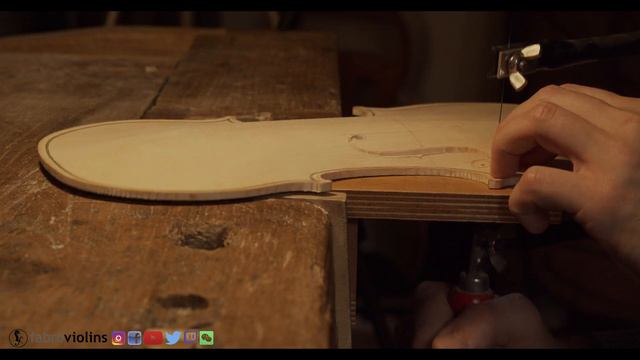Click the red YouTube icon
640x360 pixels.
(x=153, y=338)
